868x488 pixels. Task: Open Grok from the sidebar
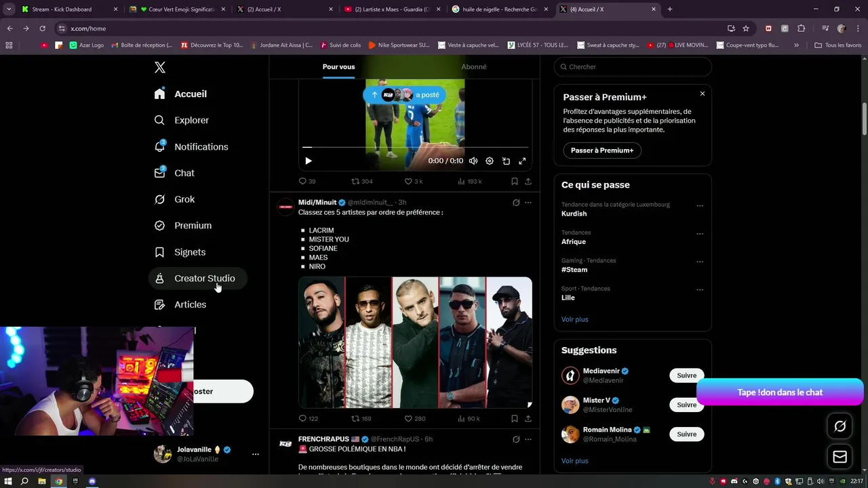pos(175,199)
